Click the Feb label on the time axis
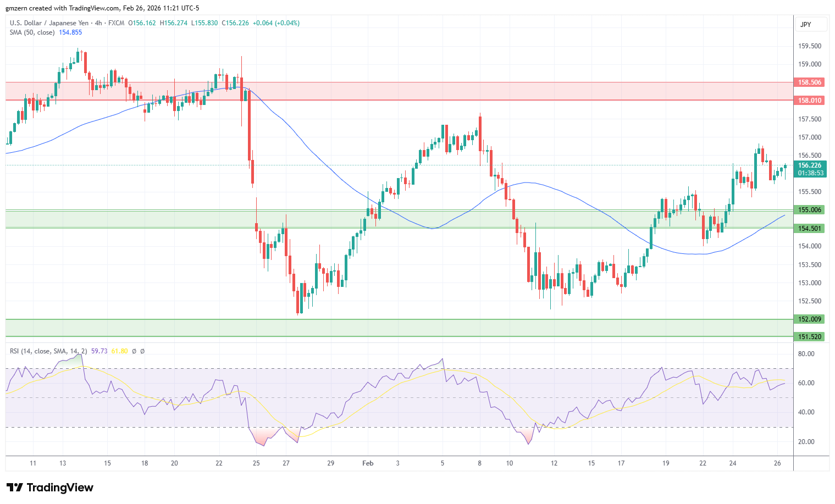The width and height of the screenshot is (835, 504). click(x=368, y=463)
